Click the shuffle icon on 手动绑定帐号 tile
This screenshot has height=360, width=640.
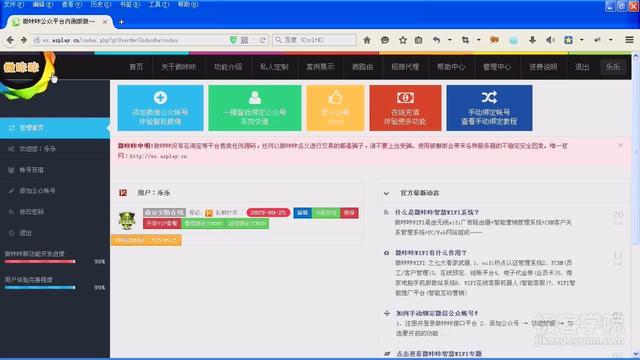(489, 97)
